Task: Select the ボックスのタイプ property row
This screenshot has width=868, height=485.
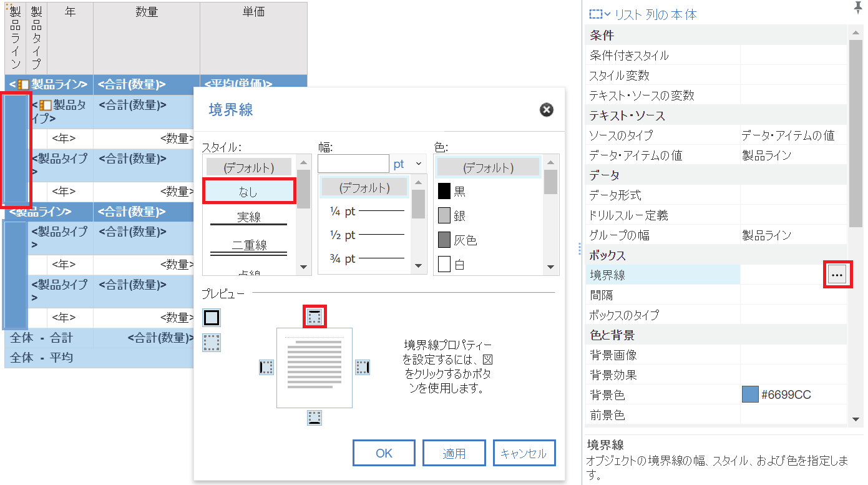Action: pyautogui.click(x=716, y=315)
